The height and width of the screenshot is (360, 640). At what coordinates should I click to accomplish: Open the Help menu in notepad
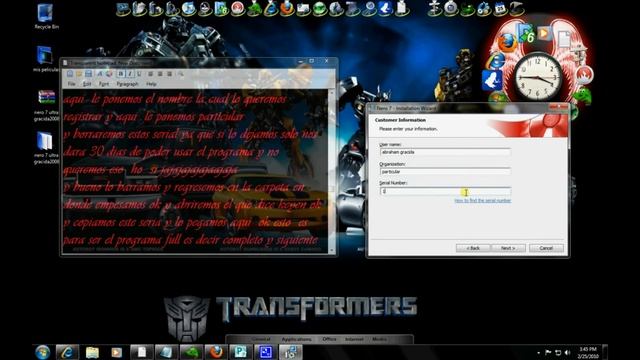point(151,84)
